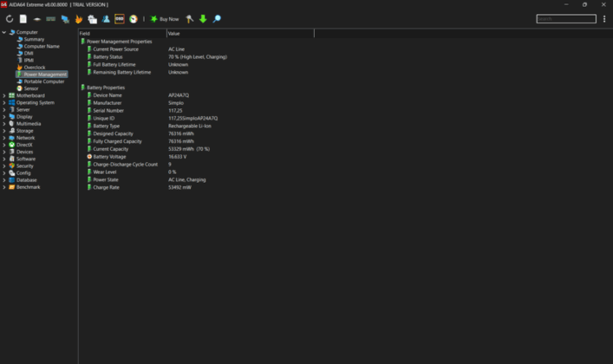The height and width of the screenshot is (364, 613).
Task: Expand the Storage node
Action: pyautogui.click(x=4, y=131)
